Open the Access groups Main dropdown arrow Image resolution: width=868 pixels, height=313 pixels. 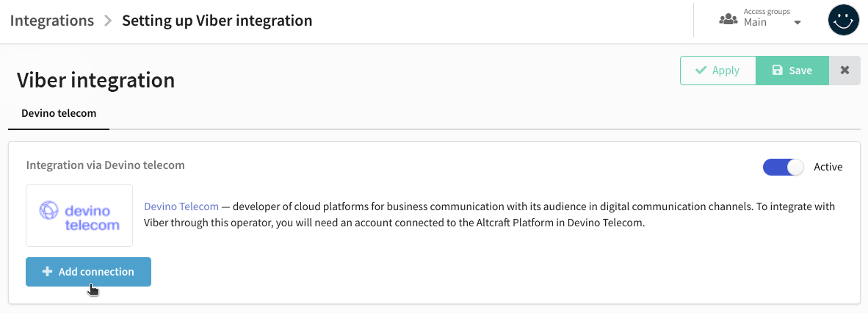[x=798, y=24]
